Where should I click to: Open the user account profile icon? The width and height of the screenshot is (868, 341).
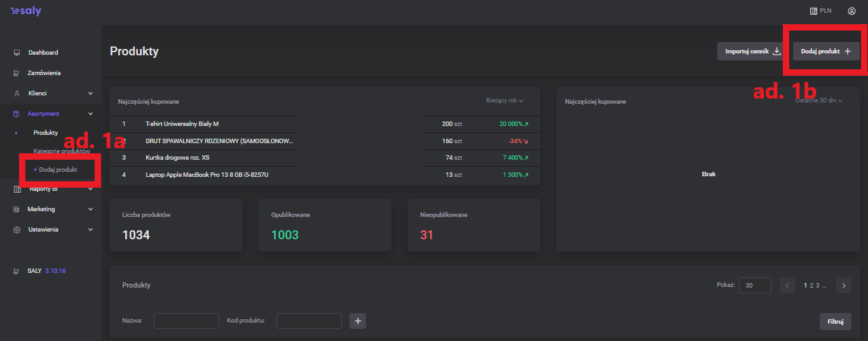[851, 11]
